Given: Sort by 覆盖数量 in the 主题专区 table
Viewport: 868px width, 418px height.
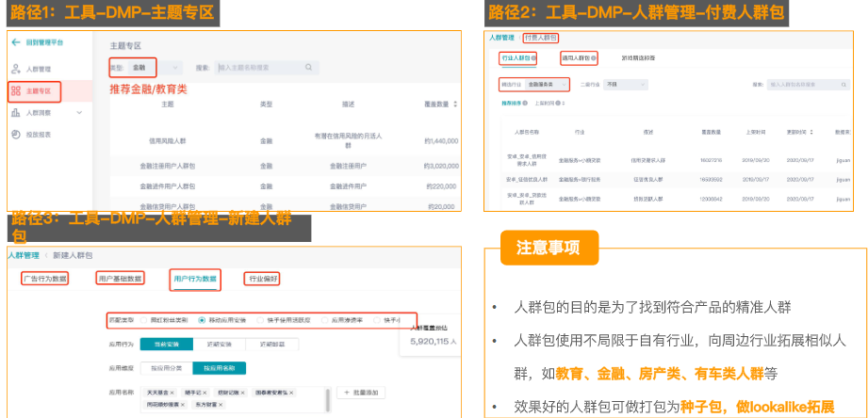Looking at the screenshot, I should pos(455,104).
